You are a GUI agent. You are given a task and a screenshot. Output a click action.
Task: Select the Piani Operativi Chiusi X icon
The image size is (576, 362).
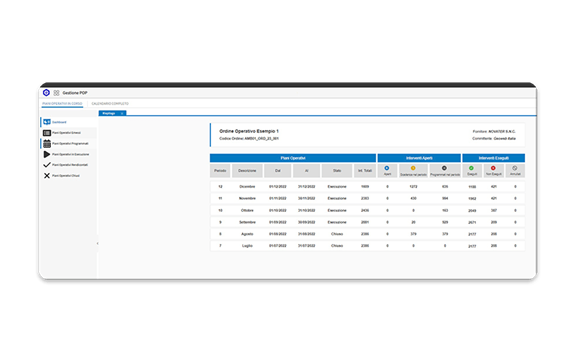47,176
